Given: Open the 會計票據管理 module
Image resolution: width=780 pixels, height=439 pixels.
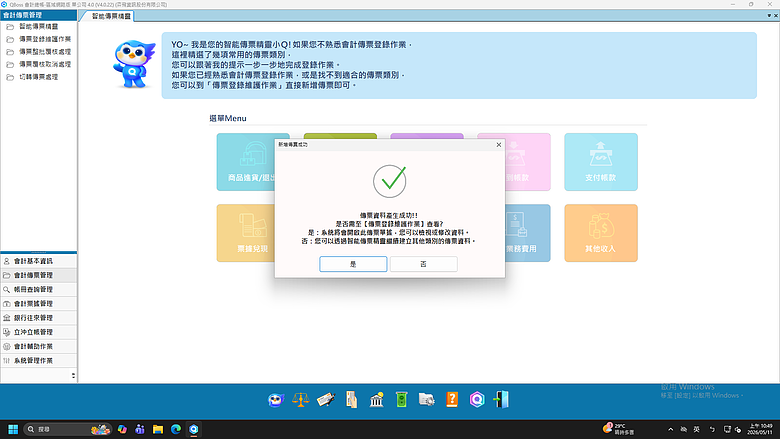Looking at the screenshot, I should [39, 304].
